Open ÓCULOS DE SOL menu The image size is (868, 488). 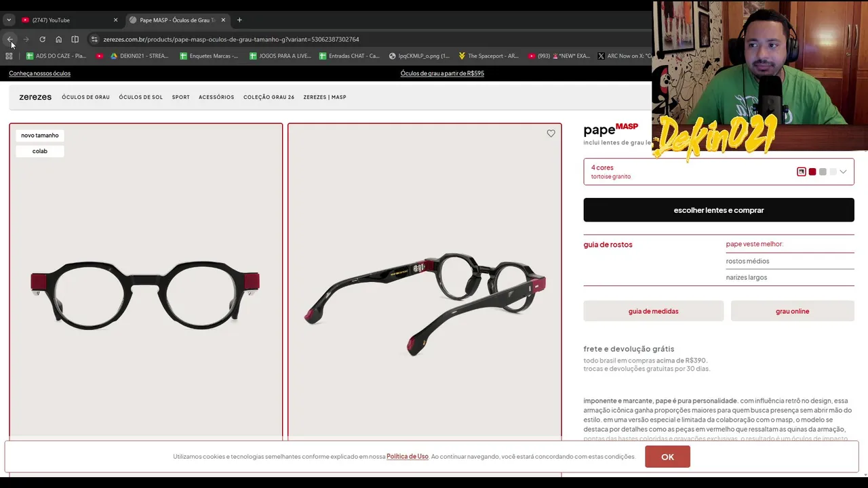click(140, 97)
